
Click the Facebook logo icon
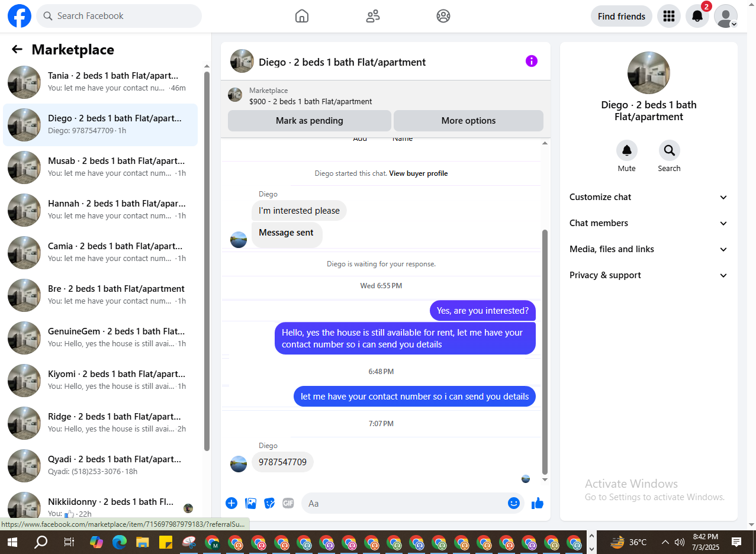tap(20, 16)
